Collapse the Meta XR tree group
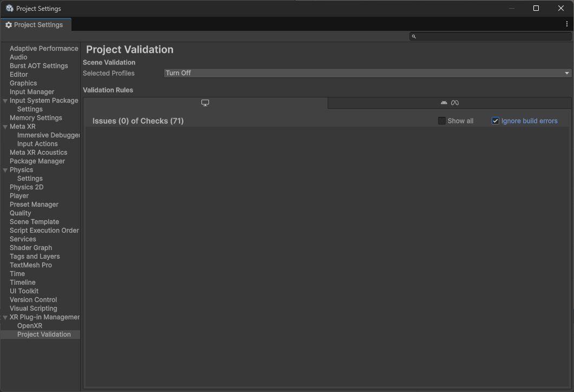This screenshot has width=574, height=392. (x=5, y=127)
